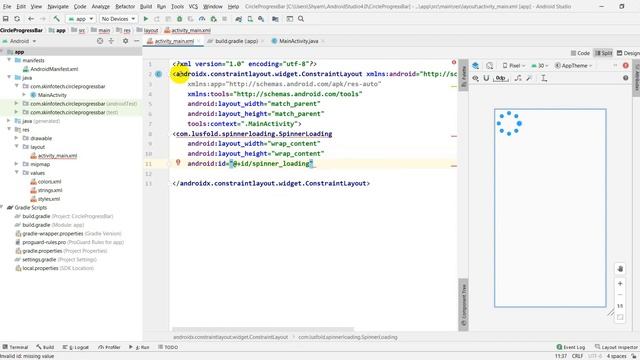
Task: Click the Search Everywhere magnifier icon
Action: 301,19
